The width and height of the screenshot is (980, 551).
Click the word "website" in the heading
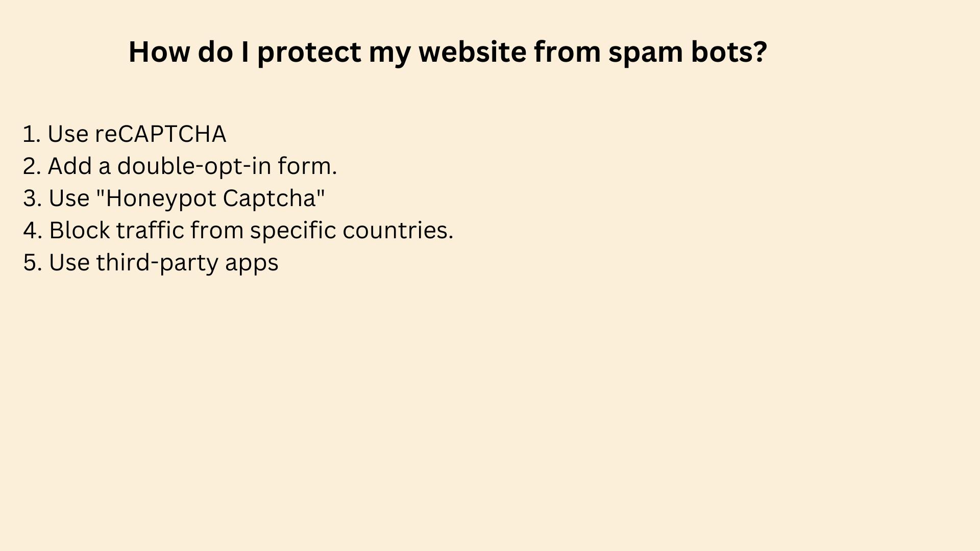472,52
